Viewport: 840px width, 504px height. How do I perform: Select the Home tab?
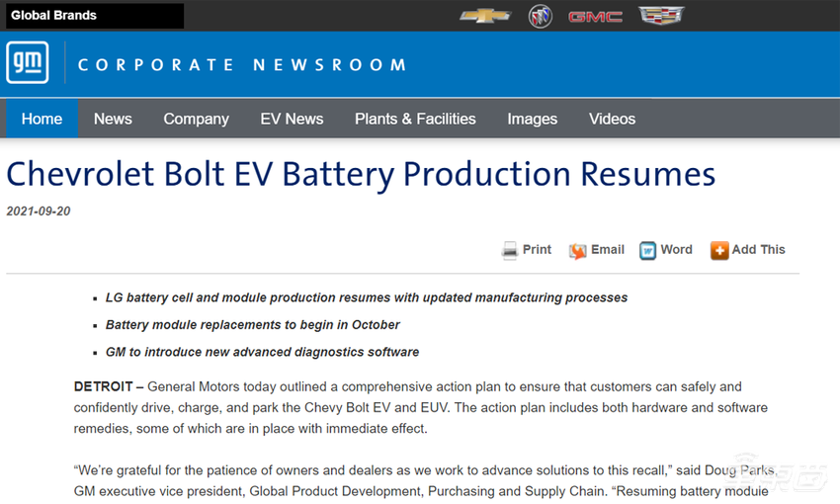(x=42, y=119)
